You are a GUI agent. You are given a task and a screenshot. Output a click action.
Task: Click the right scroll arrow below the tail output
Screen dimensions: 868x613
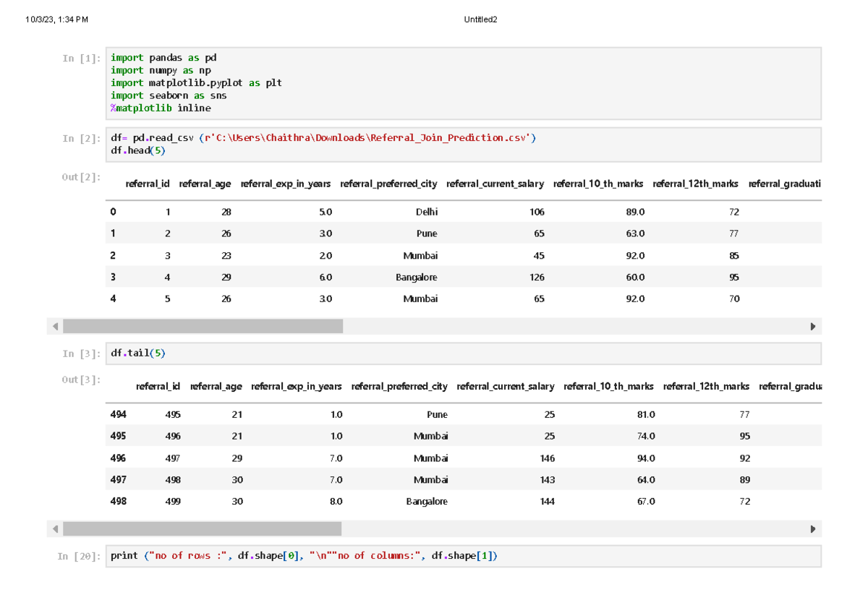813,528
